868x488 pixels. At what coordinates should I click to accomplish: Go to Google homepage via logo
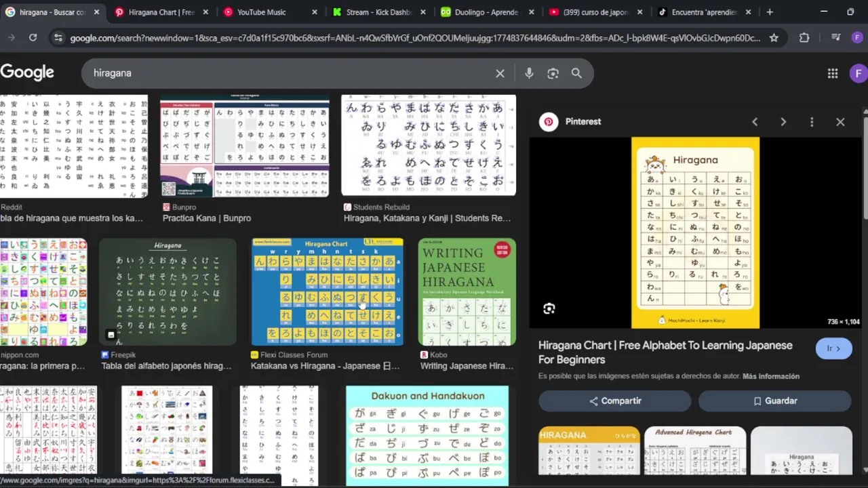tap(27, 73)
